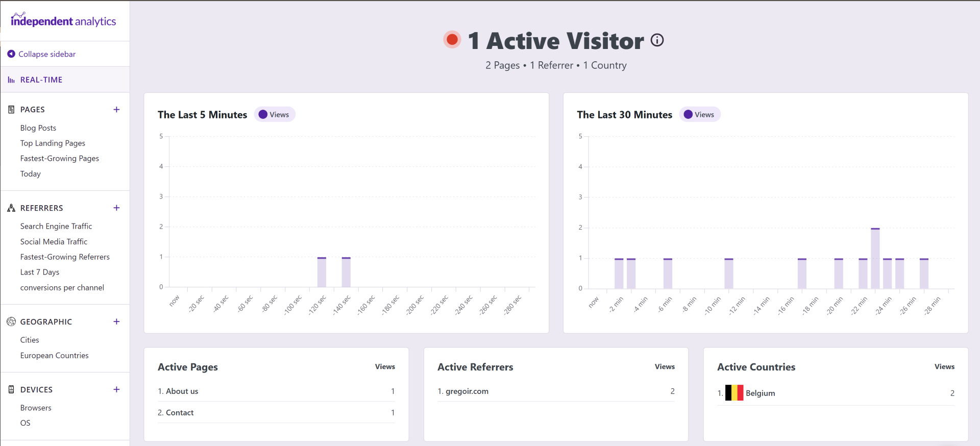Expand Referrers section with plus button

(x=116, y=208)
